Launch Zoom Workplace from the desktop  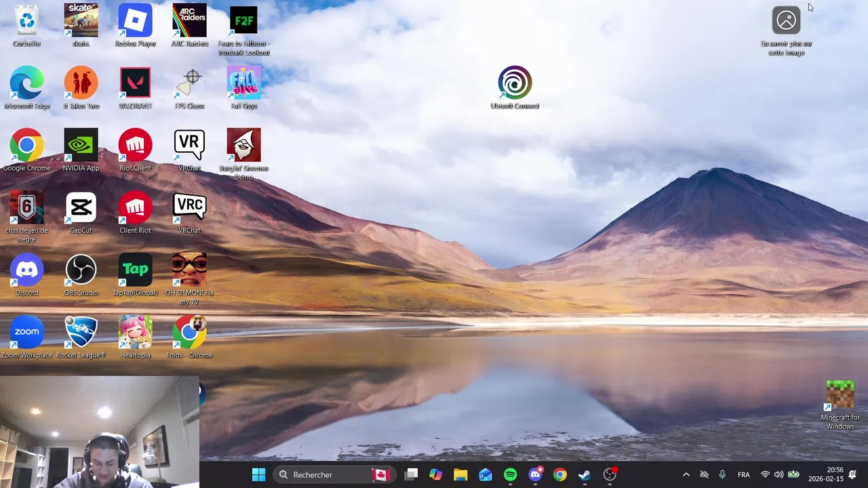coord(26,338)
